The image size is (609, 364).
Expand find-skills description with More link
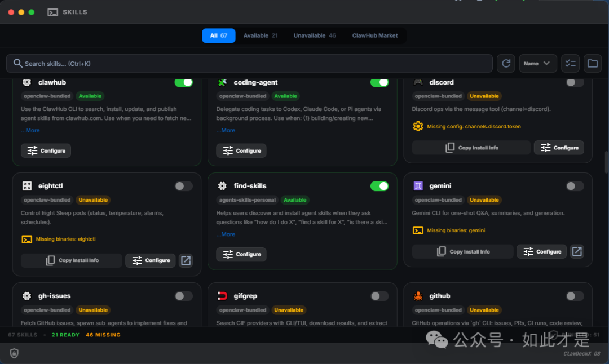[226, 234]
